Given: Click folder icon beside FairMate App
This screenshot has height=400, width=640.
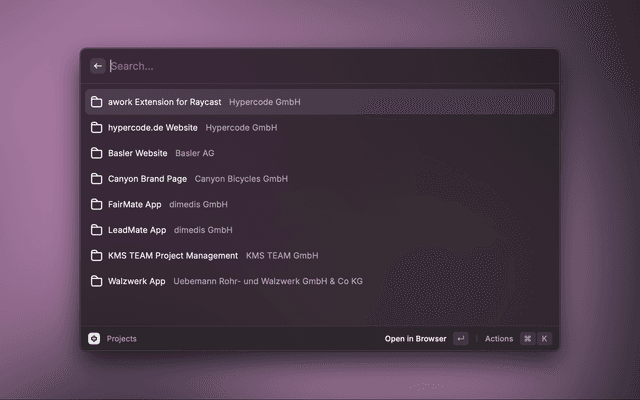Looking at the screenshot, I should pos(97,204).
